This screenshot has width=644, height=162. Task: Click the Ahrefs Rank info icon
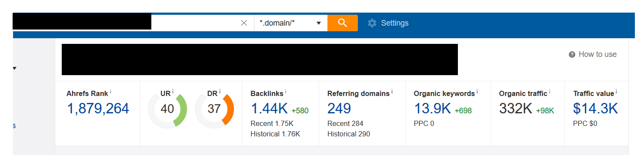click(x=110, y=92)
